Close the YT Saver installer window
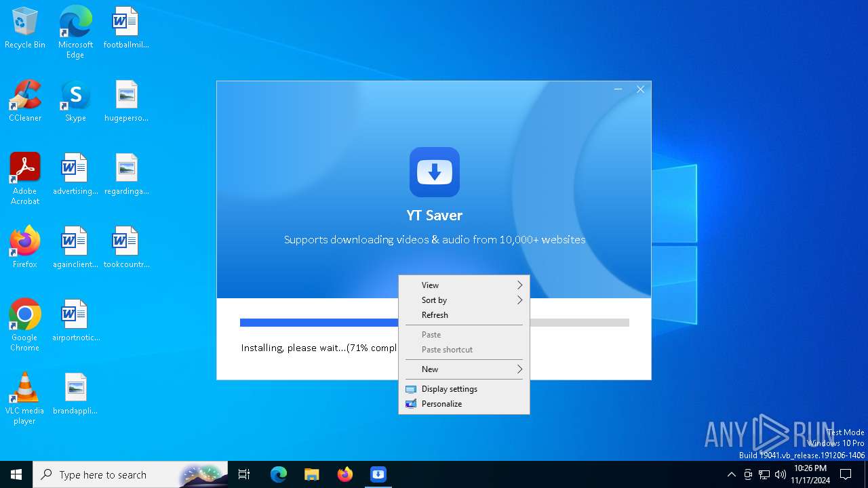The width and height of the screenshot is (868, 488). pos(640,89)
